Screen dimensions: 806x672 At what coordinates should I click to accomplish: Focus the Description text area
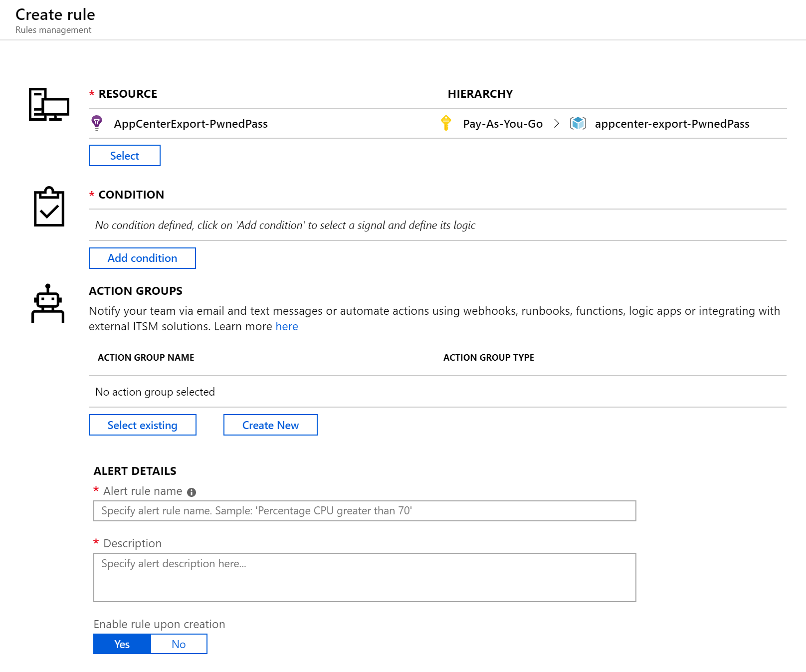pos(365,577)
